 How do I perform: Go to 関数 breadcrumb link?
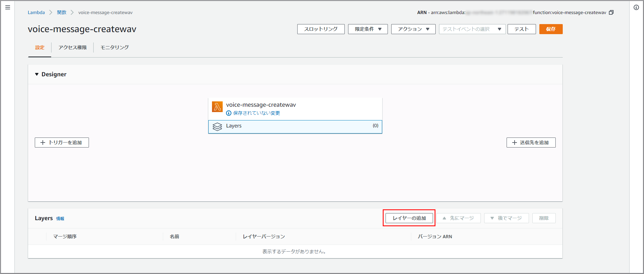click(62, 12)
